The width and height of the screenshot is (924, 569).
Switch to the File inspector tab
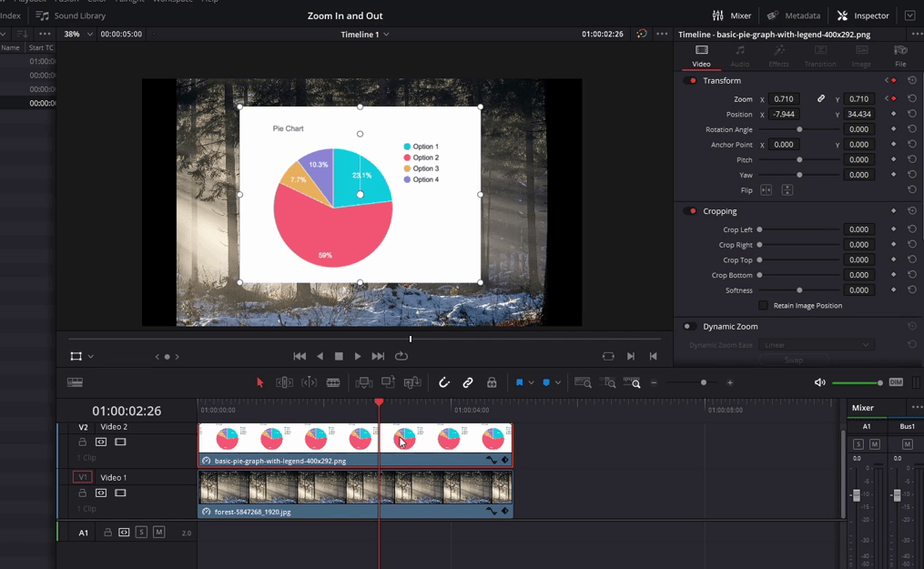tap(900, 56)
